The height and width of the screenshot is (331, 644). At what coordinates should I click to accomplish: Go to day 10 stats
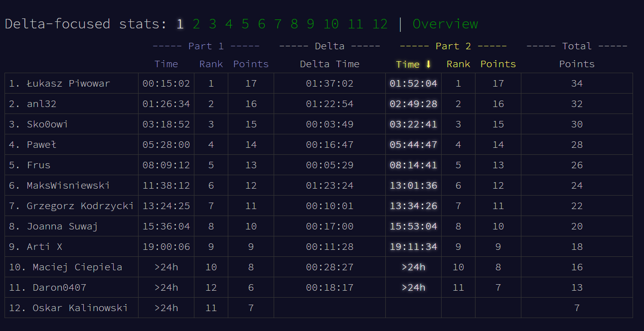pyautogui.click(x=331, y=24)
